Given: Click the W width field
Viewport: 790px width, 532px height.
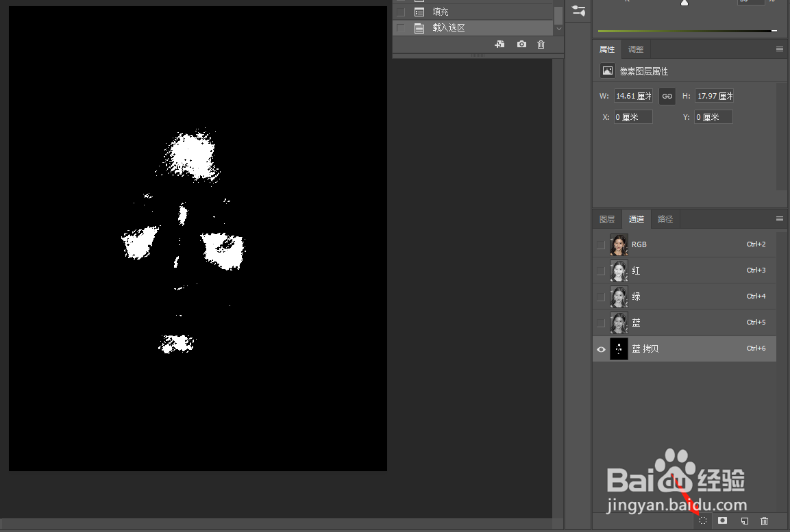Looking at the screenshot, I should pyautogui.click(x=633, y=96).
